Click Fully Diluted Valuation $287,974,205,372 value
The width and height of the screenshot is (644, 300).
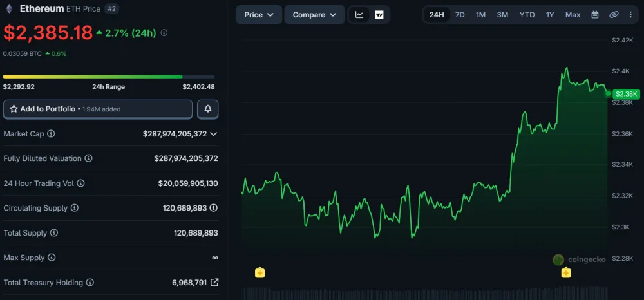pyautogui.click(x=186, y=158)
